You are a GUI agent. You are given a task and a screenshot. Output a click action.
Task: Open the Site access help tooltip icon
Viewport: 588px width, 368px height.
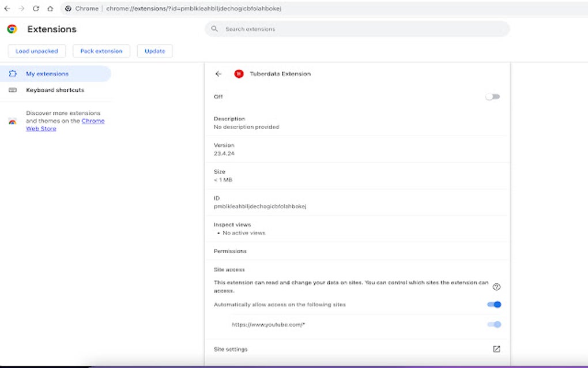497,287
